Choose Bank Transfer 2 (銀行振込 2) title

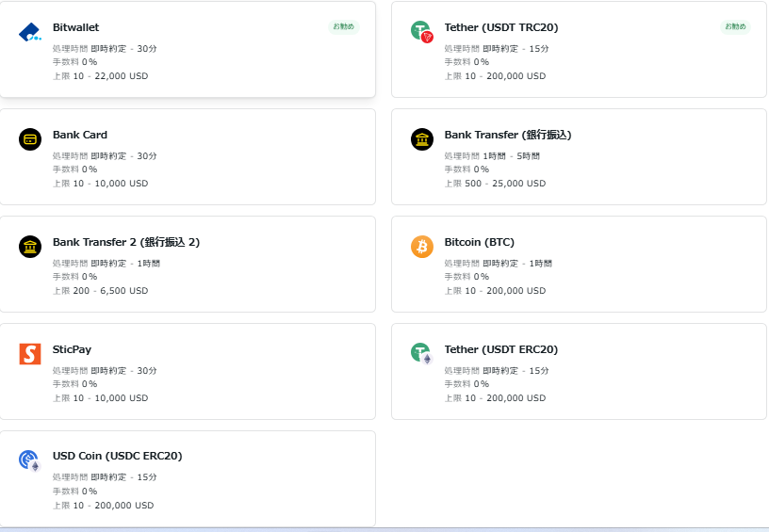pos(126,242)
